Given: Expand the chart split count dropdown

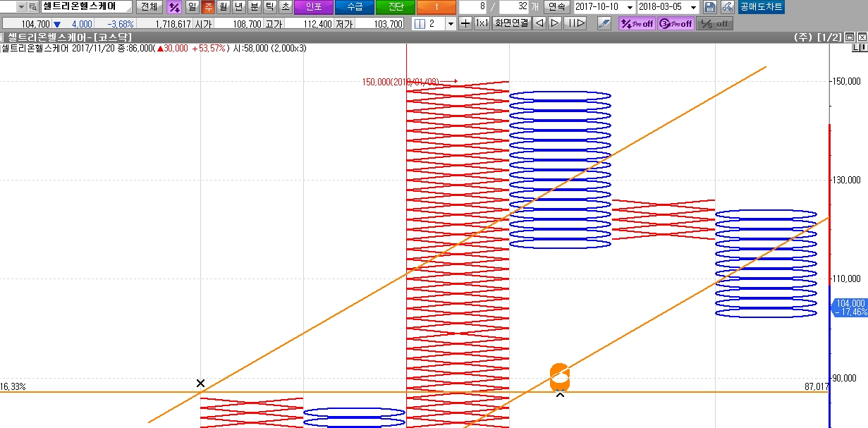Looking at the screenshot, I should tap(451, 23).
